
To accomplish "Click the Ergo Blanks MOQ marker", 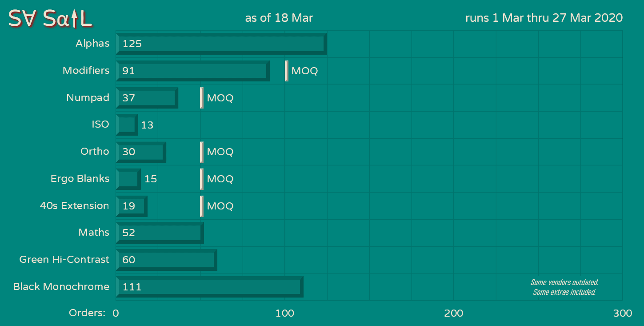I will (202, 179).
